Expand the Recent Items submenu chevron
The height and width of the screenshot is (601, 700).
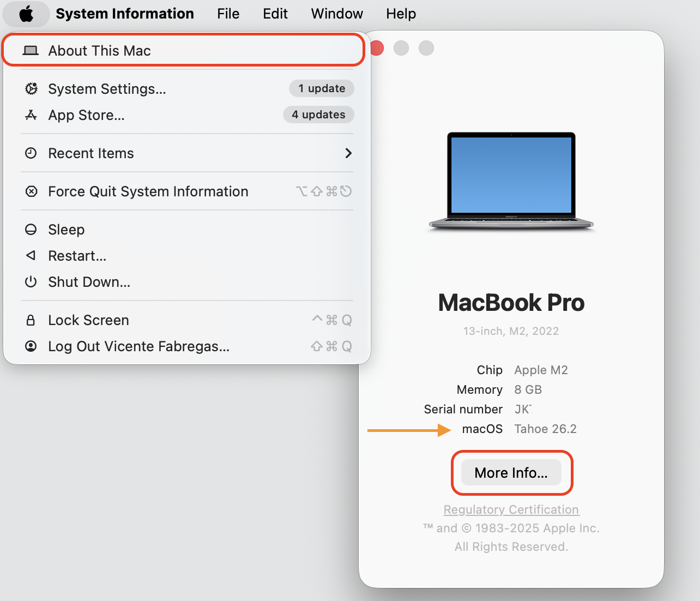coord(348,153)
